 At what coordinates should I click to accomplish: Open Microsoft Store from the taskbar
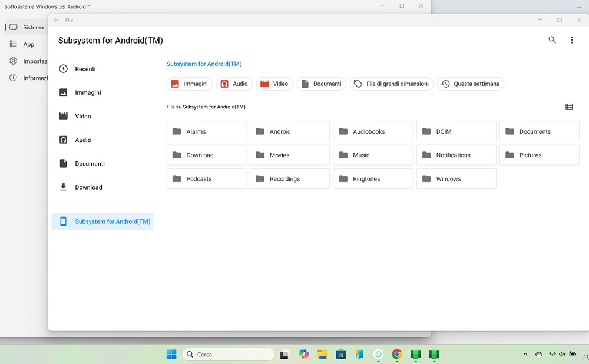341,354
